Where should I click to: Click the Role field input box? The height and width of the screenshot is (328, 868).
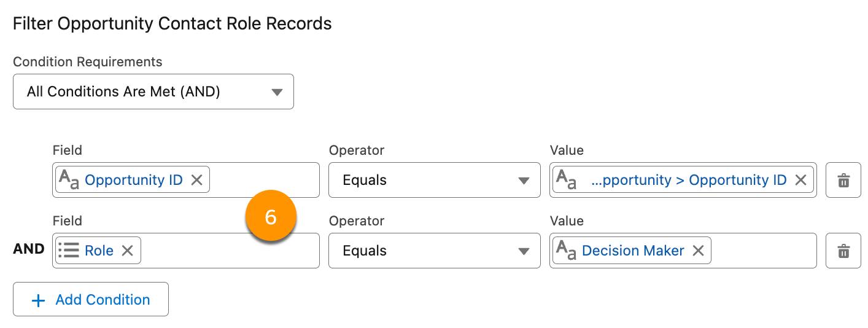click(185, 251)
